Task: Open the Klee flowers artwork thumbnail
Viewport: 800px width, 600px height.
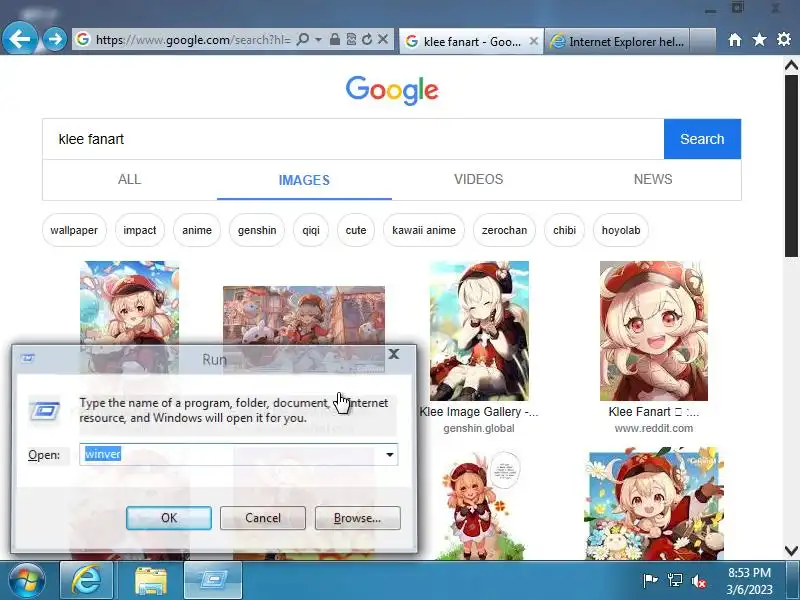Action: [x=654, y=504]
